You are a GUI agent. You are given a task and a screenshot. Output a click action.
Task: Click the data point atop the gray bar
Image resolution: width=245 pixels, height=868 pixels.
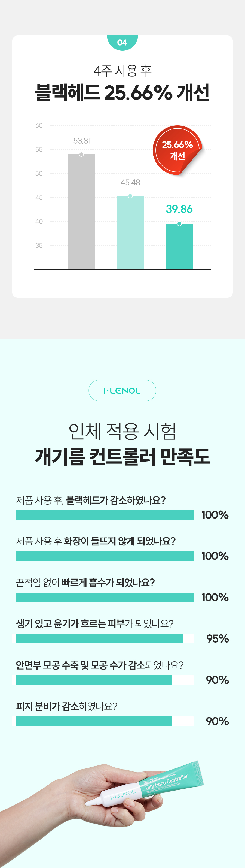[x=81, y=154]
